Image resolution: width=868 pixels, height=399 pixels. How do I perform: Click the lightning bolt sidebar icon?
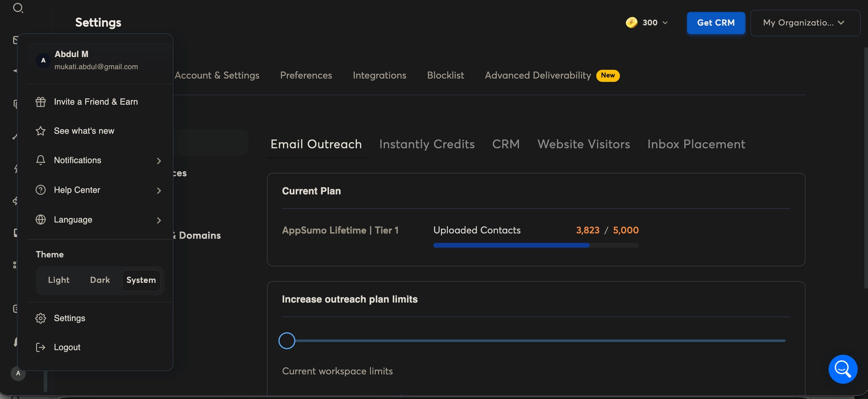coord(15,169)
